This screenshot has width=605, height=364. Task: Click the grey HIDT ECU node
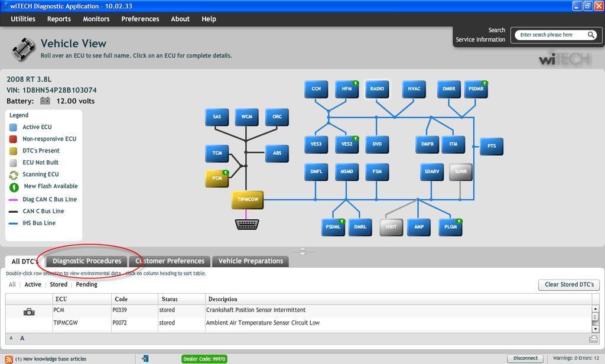[391, 227]
